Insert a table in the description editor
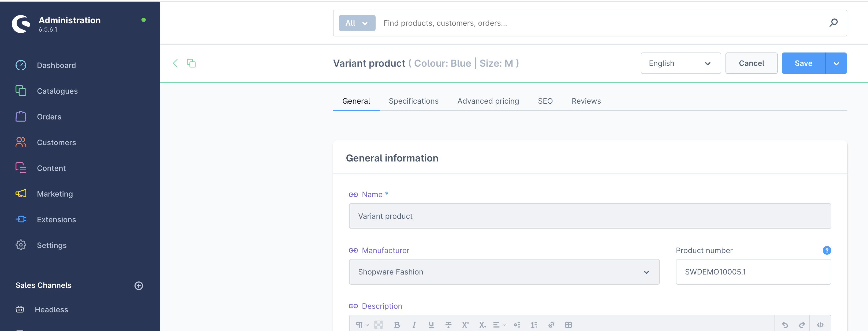 [569, 325]
